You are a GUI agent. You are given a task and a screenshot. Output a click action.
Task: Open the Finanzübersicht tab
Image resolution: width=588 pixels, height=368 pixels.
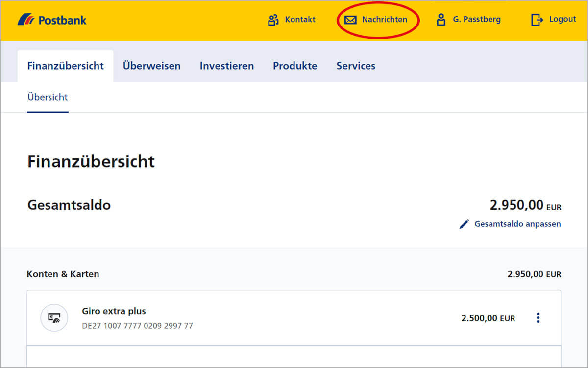(x=66, y=66)
